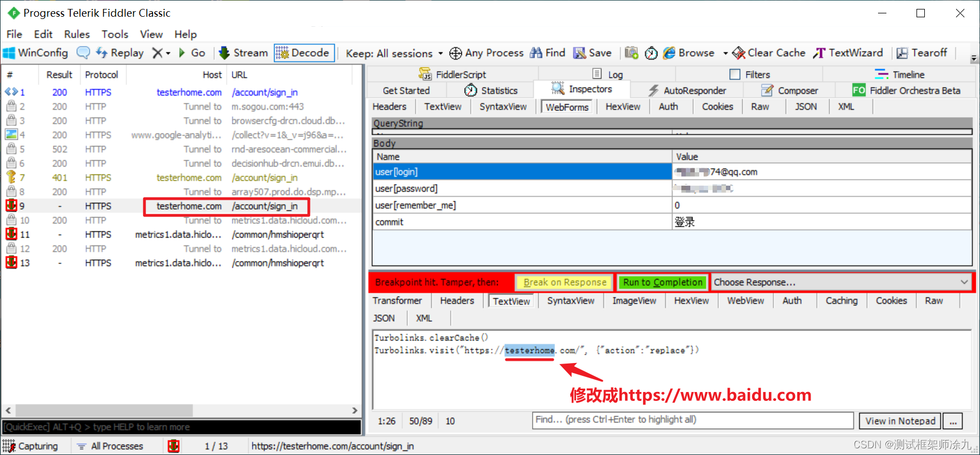
Task: Open the Choose Response dropdown
Action: click(x=841, y=282)
